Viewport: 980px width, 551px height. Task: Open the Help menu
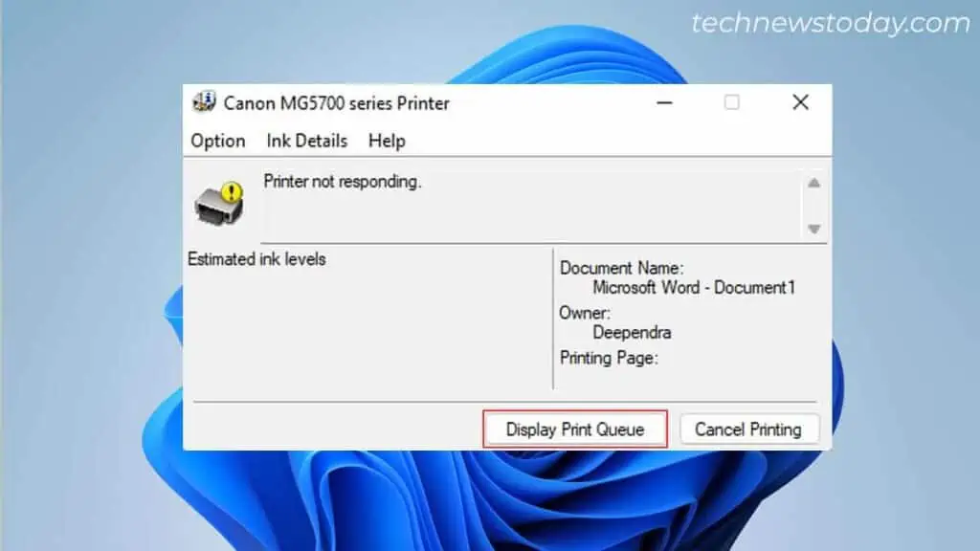click(x=388, y=141)
